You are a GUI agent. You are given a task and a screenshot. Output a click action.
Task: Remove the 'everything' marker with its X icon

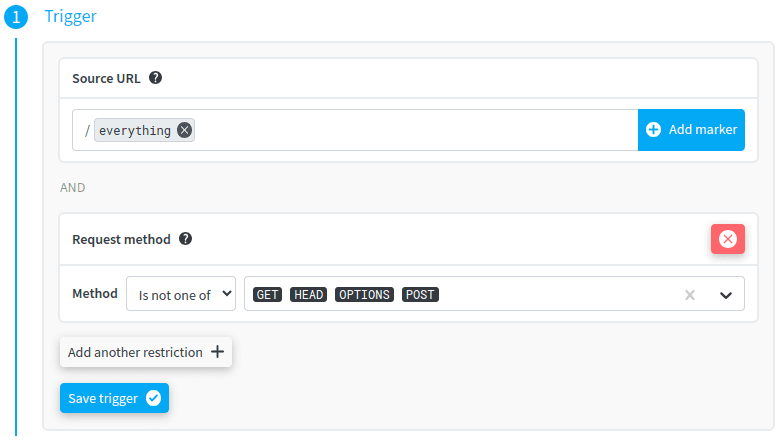(184, 130)
